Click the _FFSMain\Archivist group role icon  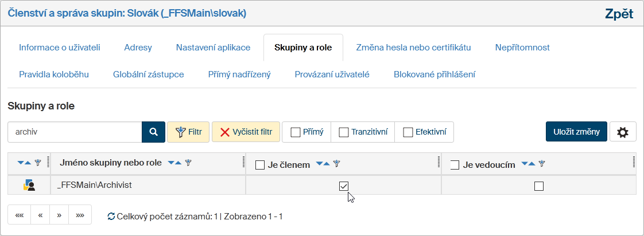[29, 185]
